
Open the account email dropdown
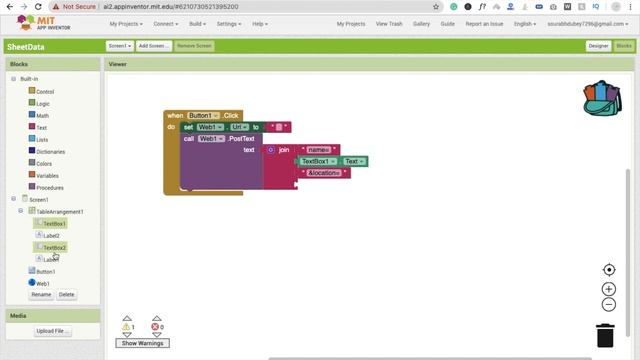click(x=588, y=24)
